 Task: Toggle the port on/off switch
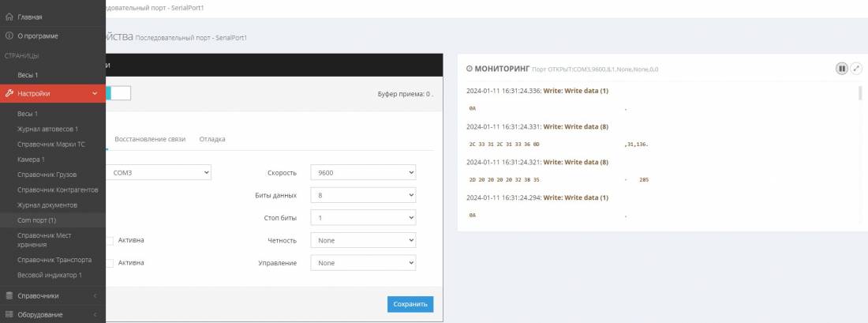[118, 93]
